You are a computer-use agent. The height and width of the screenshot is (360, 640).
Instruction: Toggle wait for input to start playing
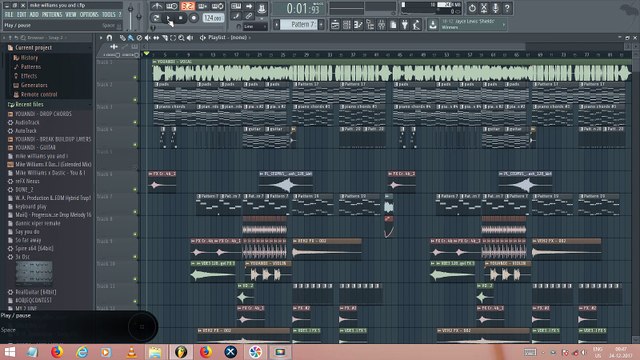point(172,6)
